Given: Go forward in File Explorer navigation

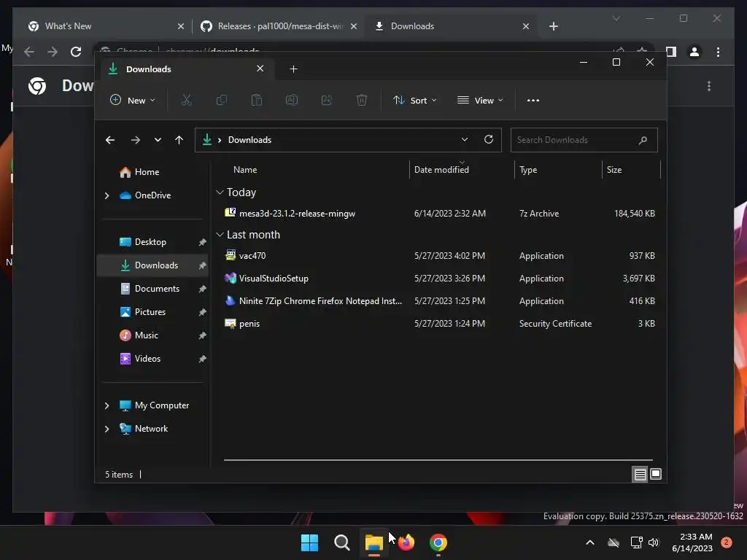Looking at the screenshot, I should coord(135,140).
